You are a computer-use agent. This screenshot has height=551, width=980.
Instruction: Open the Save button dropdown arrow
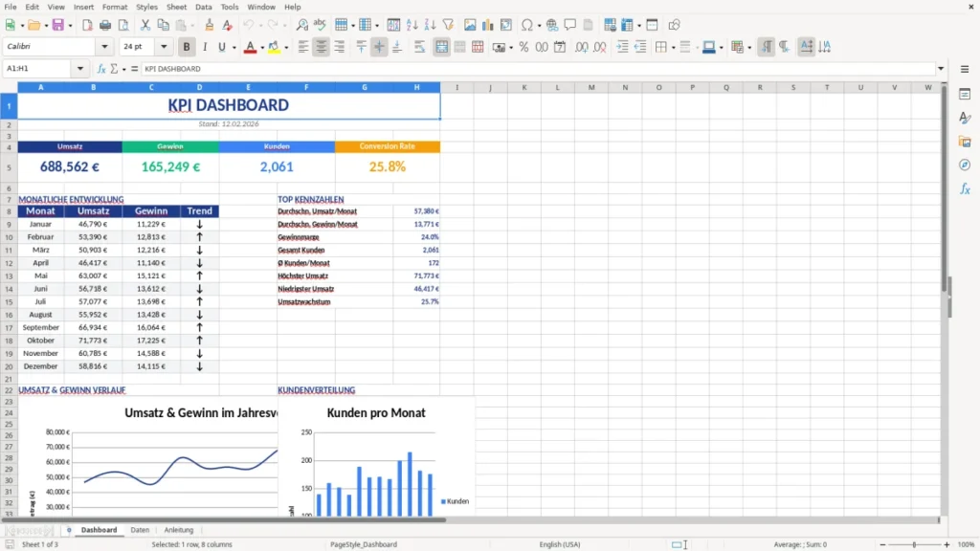(70, 26)
